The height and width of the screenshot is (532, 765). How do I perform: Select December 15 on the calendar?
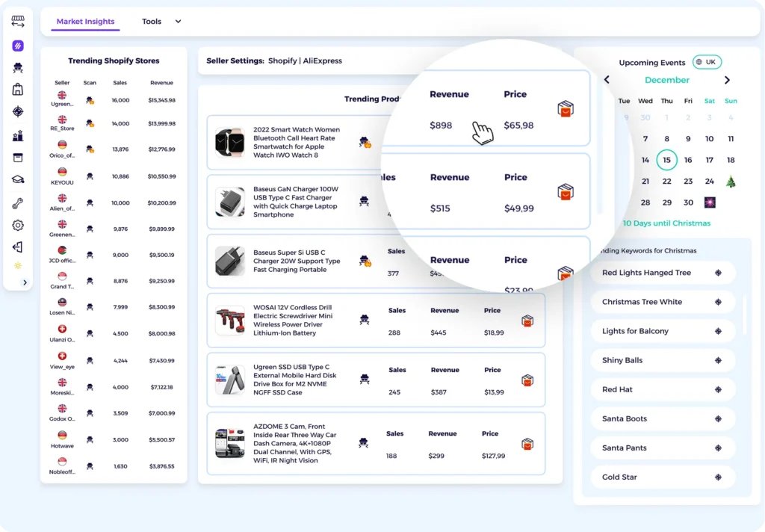pyautogui.click(x=666, y=160)
